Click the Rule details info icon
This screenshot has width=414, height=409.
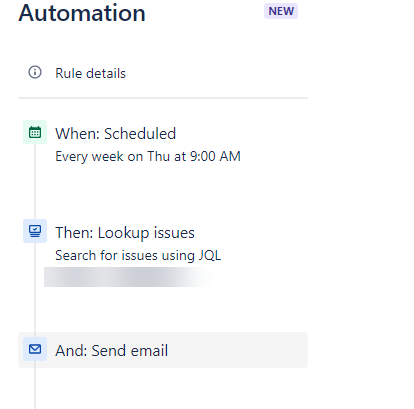(x=35, y=72)
